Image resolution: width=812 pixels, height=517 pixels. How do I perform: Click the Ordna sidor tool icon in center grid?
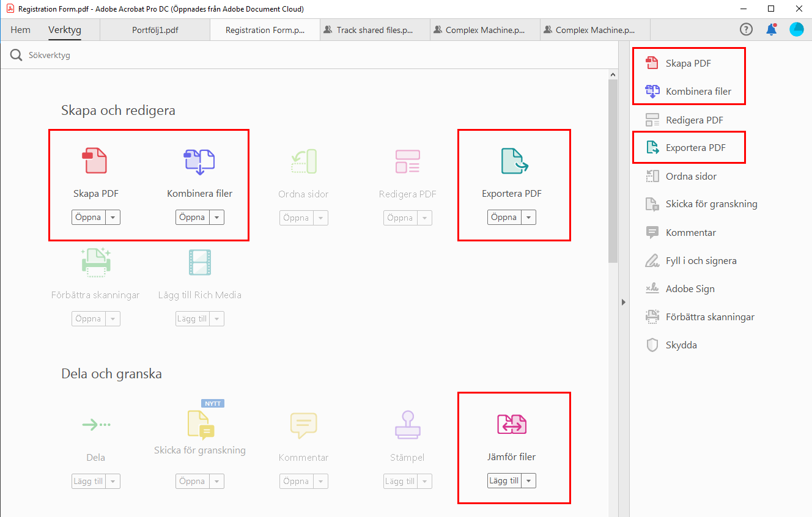coord(303,162)
